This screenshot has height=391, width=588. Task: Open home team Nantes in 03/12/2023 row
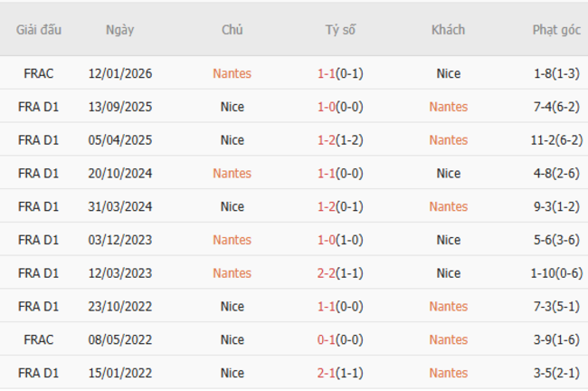(x=232, y=240)
